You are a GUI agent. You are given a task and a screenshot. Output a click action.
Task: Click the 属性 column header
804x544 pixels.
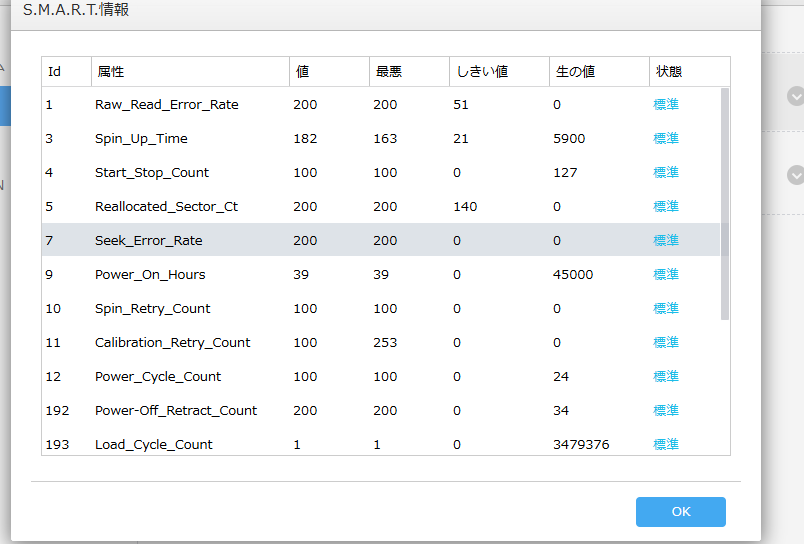click(x=110, y=72)
